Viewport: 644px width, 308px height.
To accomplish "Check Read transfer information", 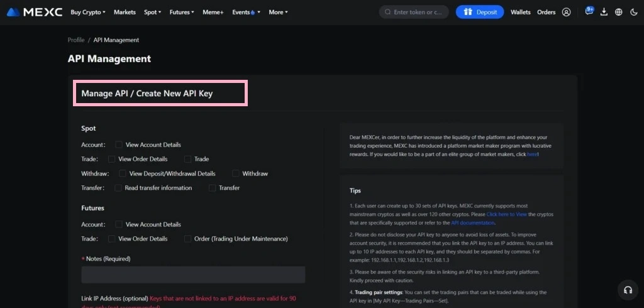I will 118,188.
